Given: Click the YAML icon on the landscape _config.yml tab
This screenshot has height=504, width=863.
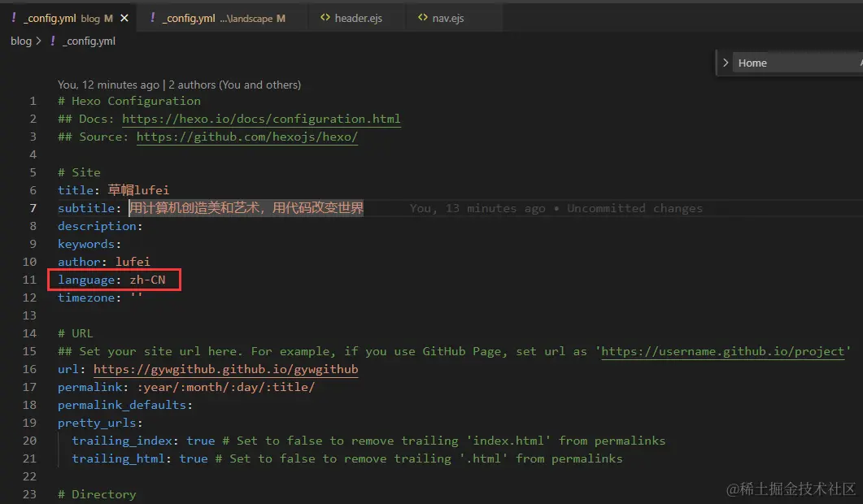Looking at the screenshot, I should tap(151, 18).
